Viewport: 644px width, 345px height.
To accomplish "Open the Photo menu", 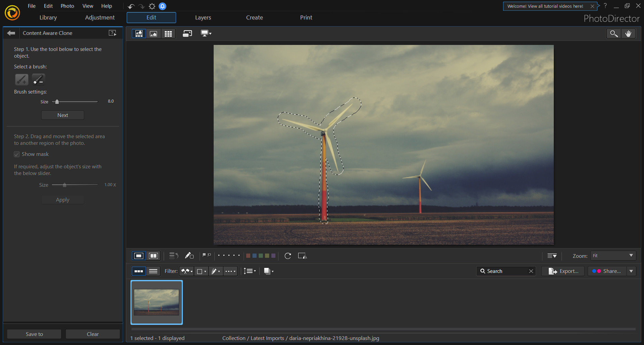I will [x=67, y=6].
